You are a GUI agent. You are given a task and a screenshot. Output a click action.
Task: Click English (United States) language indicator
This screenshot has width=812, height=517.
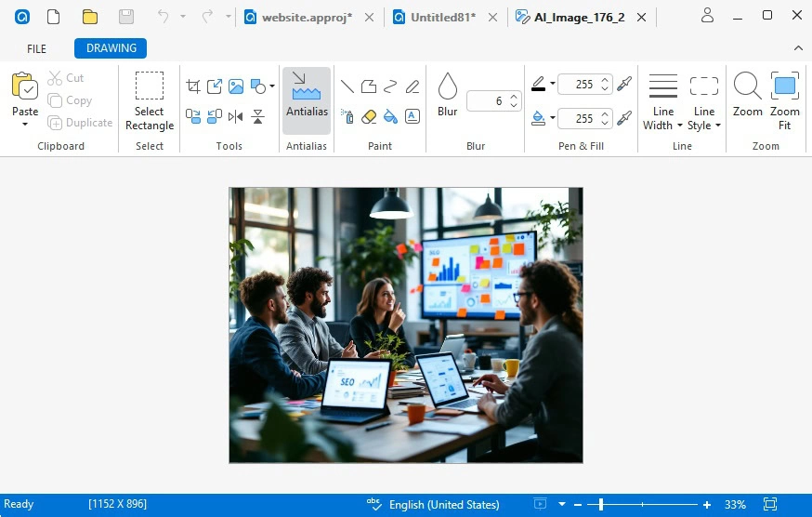pyautogui.click(x=444, y=505)
